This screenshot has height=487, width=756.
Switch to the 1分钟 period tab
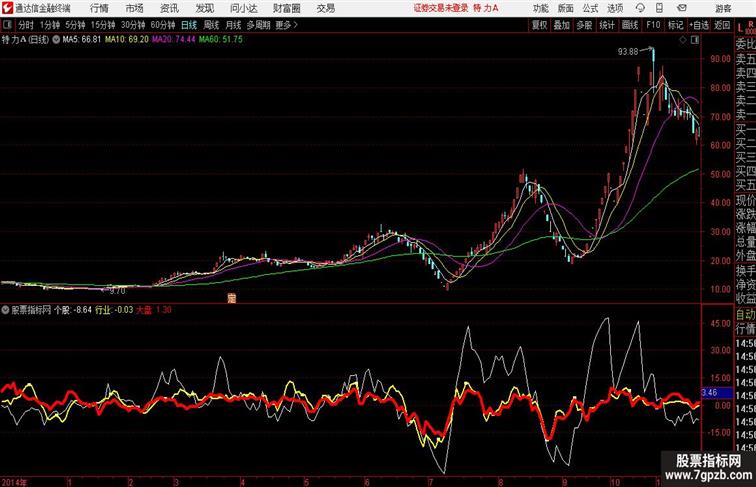point(50,25)
